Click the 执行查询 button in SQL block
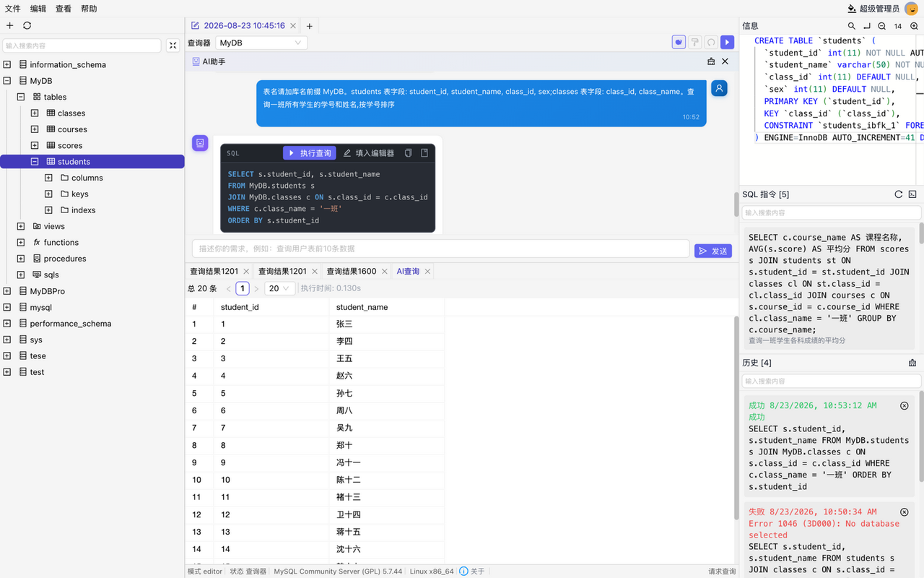This screenshot has height=578, width=924. (x=310, y=153)
